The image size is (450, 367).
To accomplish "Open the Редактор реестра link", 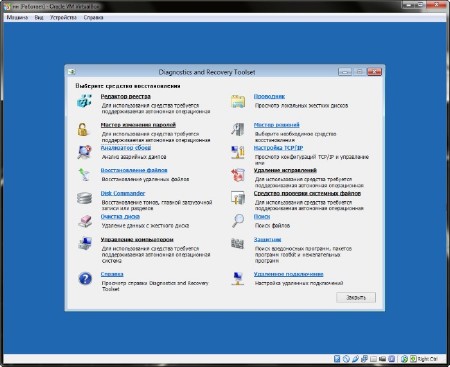I will click(x=126, y=96).
